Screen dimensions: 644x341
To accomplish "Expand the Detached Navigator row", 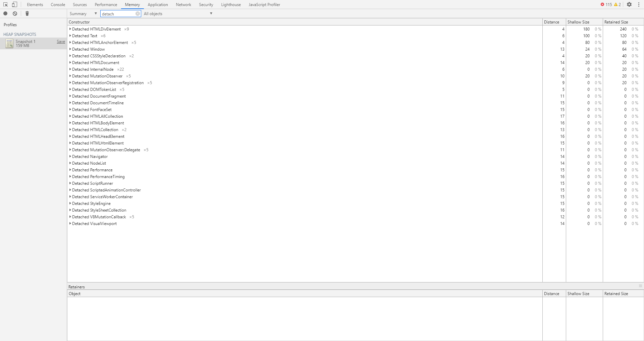I will [x=70, y=157].
